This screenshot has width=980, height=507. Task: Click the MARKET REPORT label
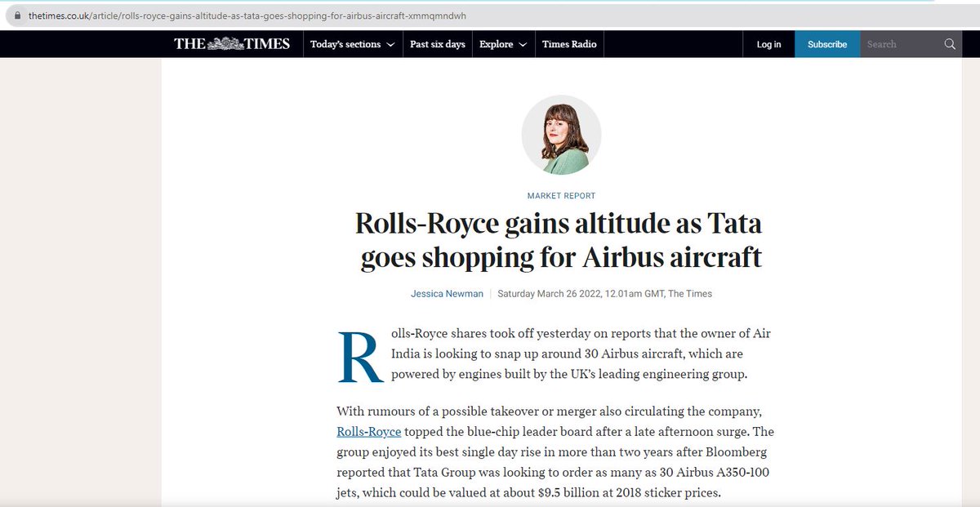(x=561, y=196)
